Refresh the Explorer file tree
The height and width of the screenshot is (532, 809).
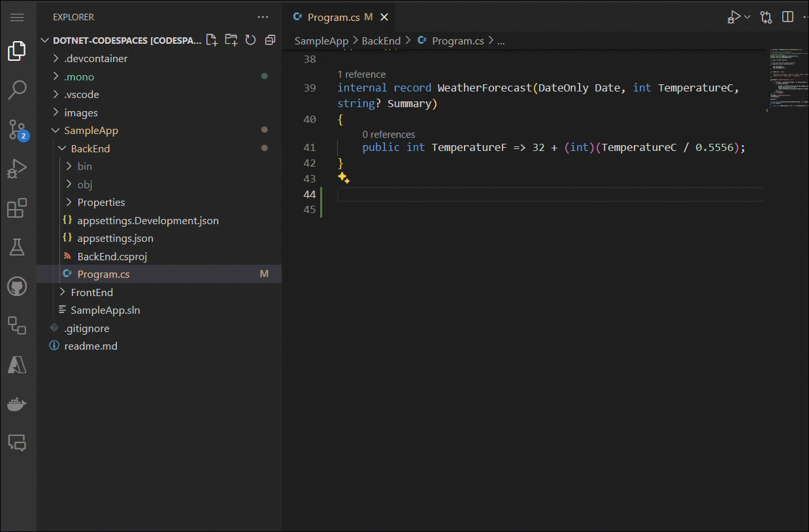point(250,41)
